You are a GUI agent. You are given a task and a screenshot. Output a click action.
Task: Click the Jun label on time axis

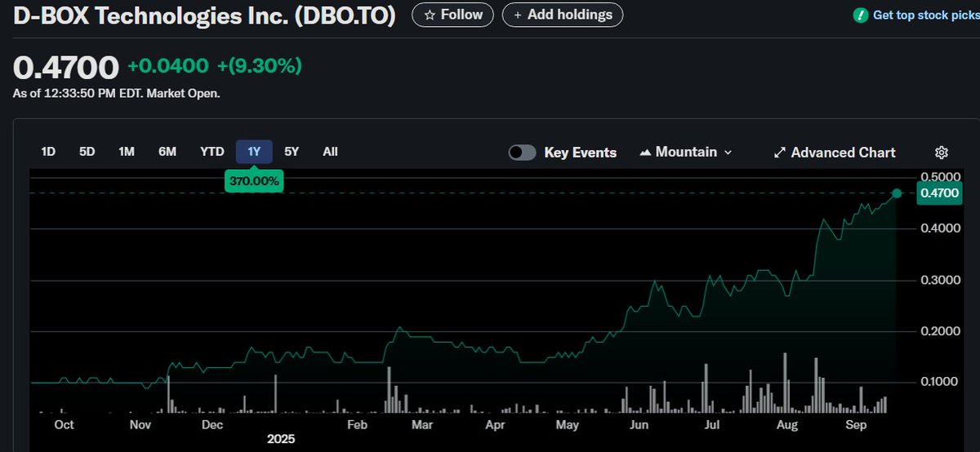pos(639,425)
